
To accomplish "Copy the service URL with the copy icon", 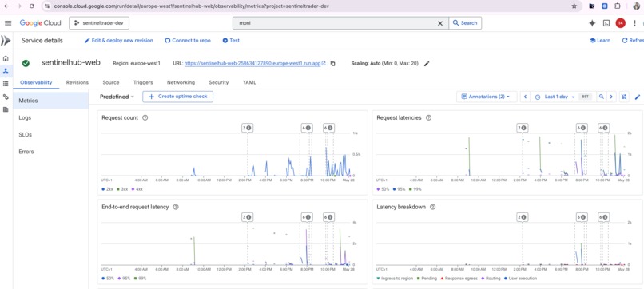I will tap(332, 64).
